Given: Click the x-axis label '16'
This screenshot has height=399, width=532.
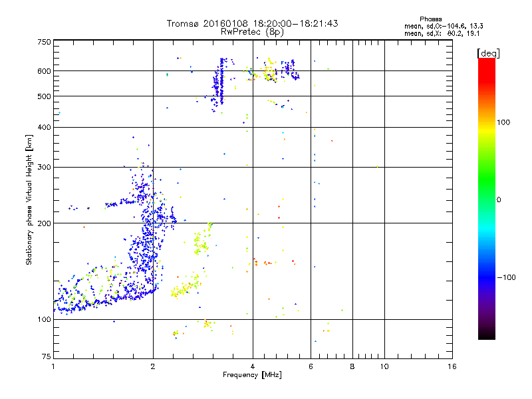Looking at the screenshot, I should 452,366.
